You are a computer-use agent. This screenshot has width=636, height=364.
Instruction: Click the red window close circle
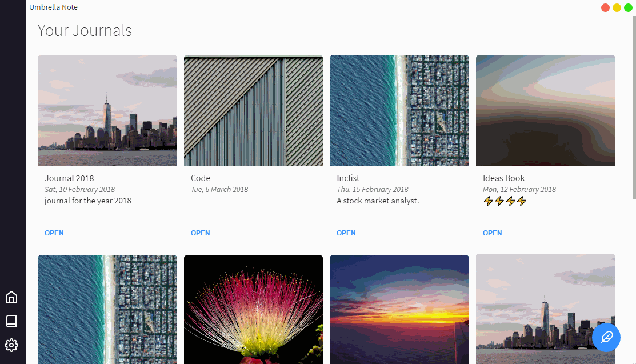point(605,7)
